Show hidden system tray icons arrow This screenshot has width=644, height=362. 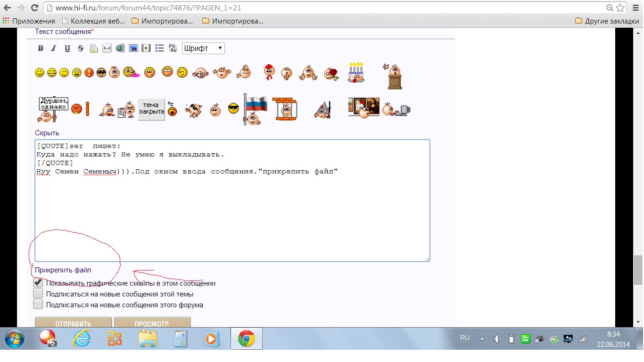(x=482, y=338)
